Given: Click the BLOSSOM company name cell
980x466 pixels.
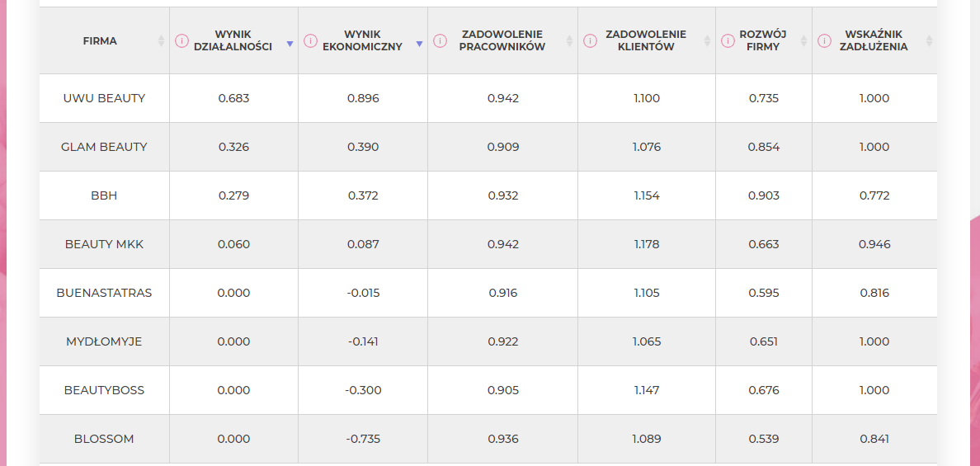Looking at the screenshot, I should coord(105,439).
